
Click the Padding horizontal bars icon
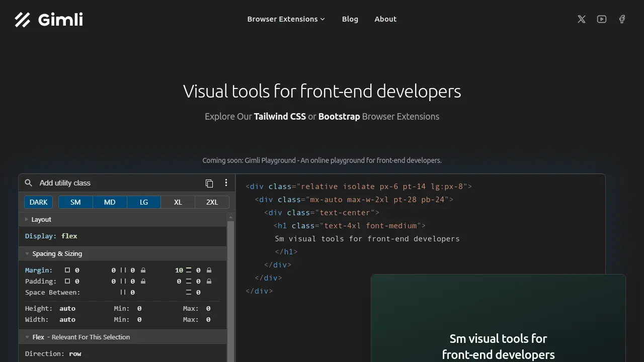point(123,281)
